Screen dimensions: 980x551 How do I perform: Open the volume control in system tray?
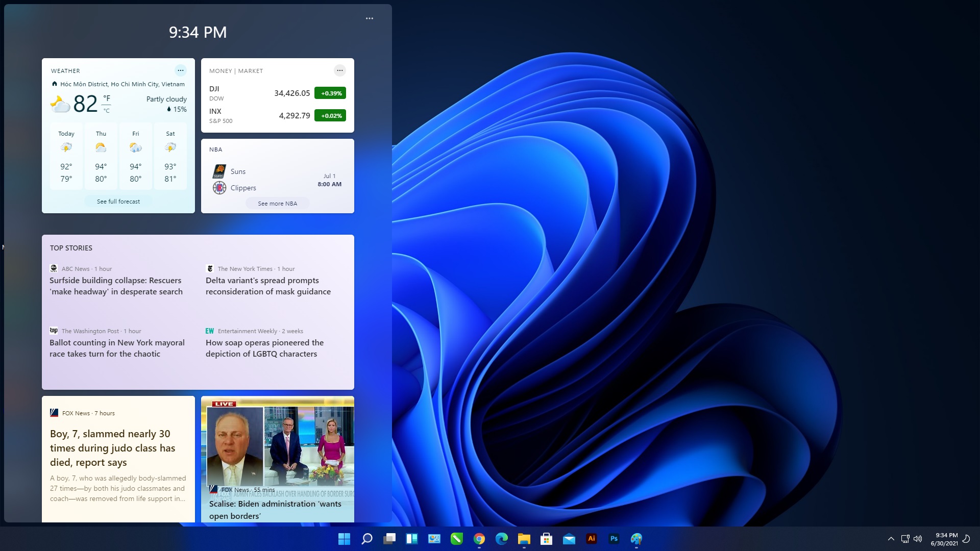click(918, 539)
